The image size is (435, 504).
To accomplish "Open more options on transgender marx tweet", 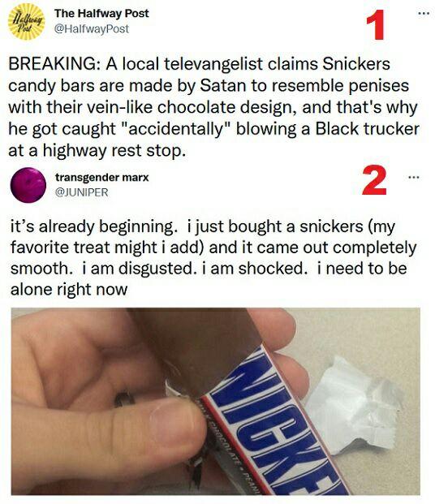I will click(413, 177).
